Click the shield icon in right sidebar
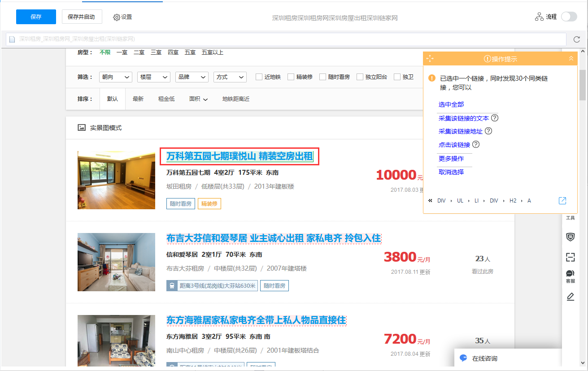This screenshot has height=371, width=588. click(571, 237)
